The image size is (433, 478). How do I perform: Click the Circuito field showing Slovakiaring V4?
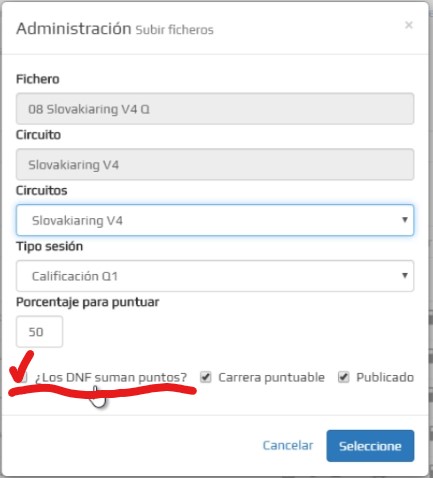point(215,164)
